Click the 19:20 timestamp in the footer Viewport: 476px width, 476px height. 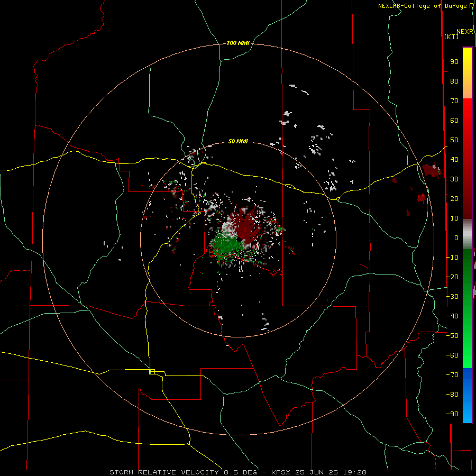(x=354, y=472)
